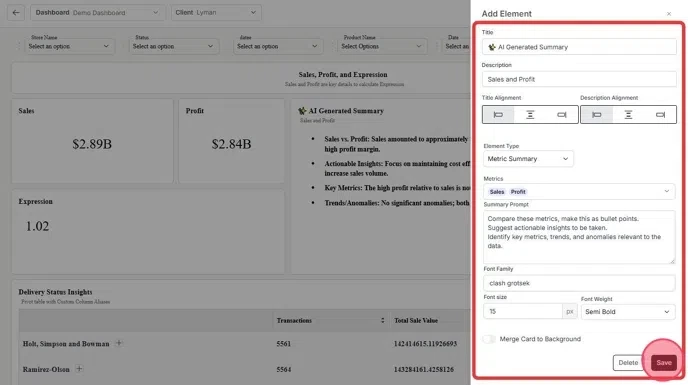The height and width of the screenshot is (385, 688).
Task: Click the Expression 1.02 card
Action: 148,232
